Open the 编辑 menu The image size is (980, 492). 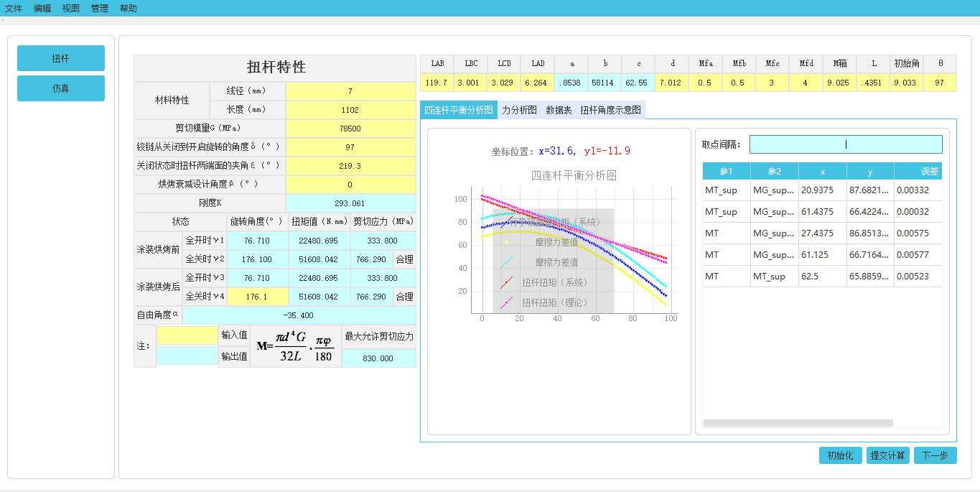[41, 8]
